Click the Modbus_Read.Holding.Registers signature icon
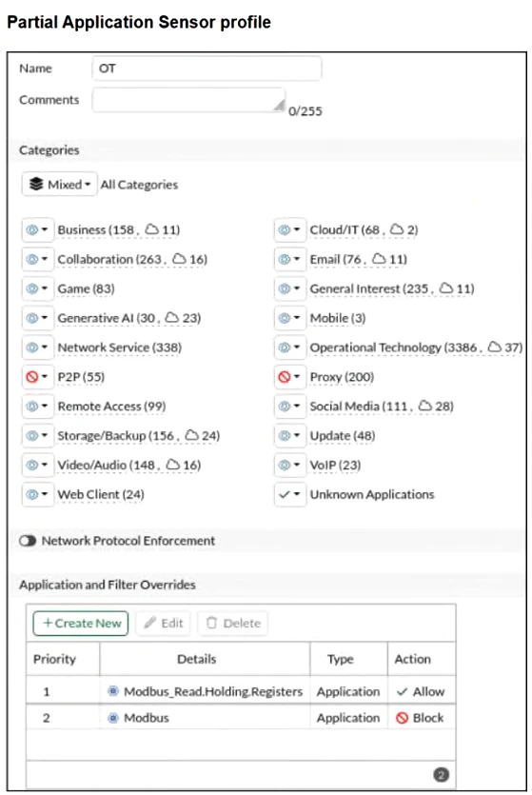The image size is (532, 795). [113, 691]
